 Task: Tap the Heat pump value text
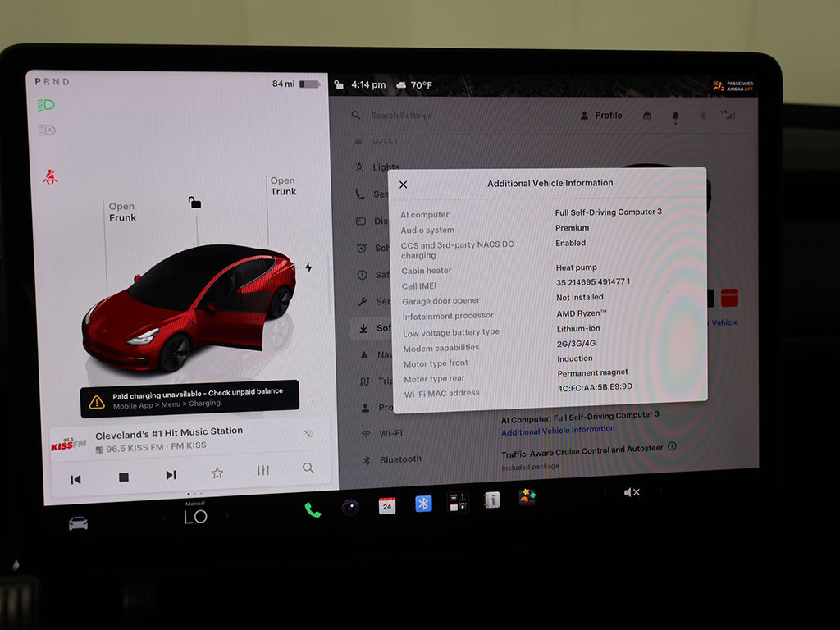click(x=576, y=267)
